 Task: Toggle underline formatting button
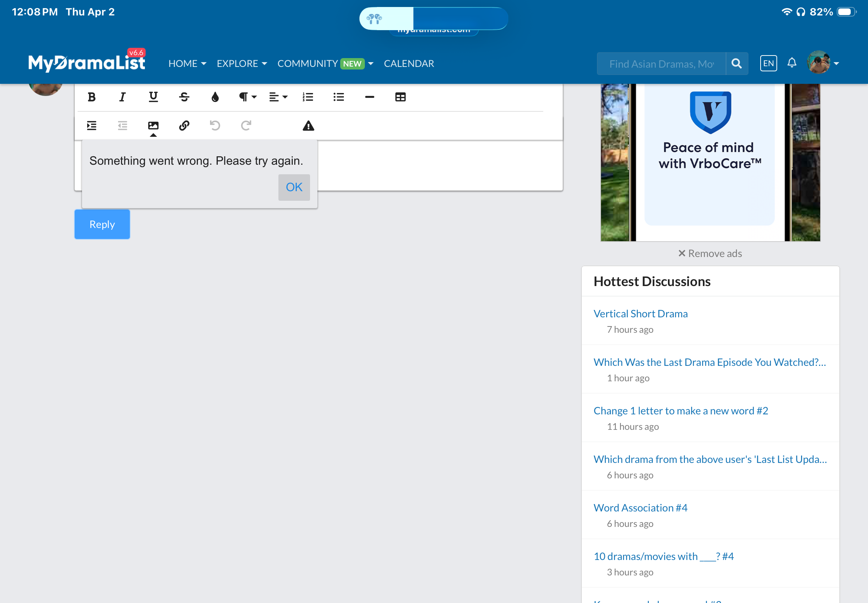pos(153,97)
